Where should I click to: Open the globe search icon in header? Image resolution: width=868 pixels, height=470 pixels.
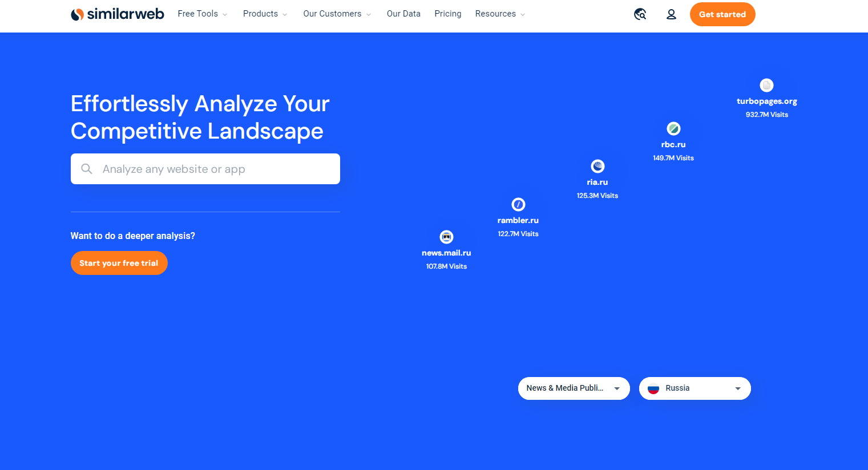(640, 14)
